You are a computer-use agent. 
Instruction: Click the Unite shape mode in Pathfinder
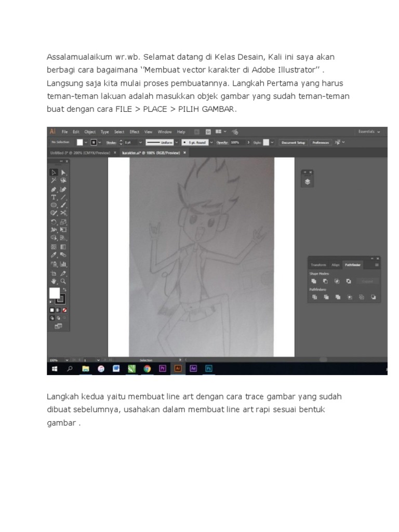[x=314, y=281]
